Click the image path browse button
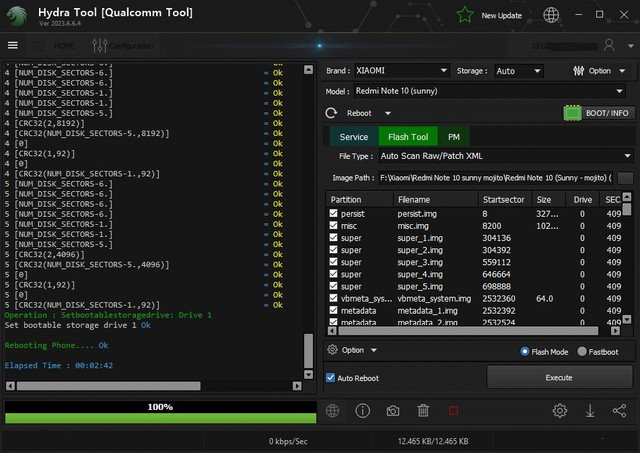This screenshot has width=640, height=453. (x=625, y=178)
